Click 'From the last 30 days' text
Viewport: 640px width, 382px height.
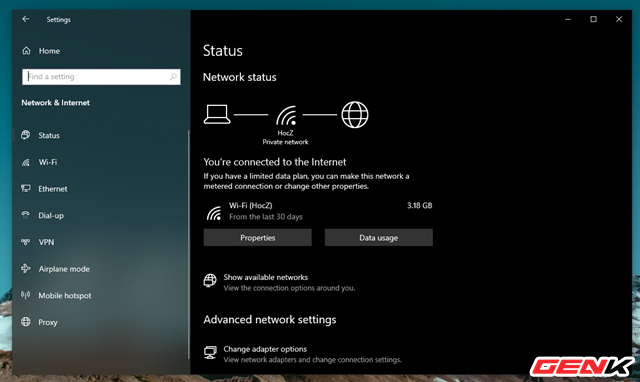266,217
